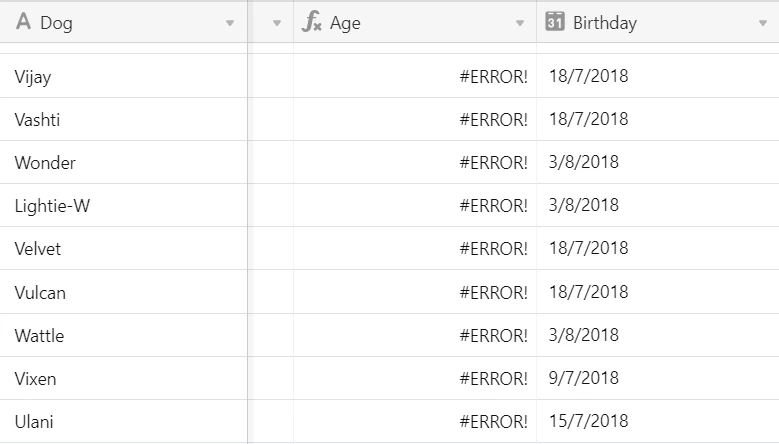Select the Vashti name cell
Viewport: 779px width, 444px height.
point(37,119)
